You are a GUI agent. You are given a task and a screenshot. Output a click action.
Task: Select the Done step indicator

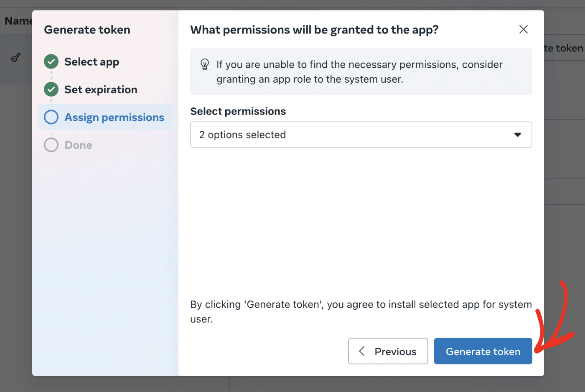(x=78, y=145)
